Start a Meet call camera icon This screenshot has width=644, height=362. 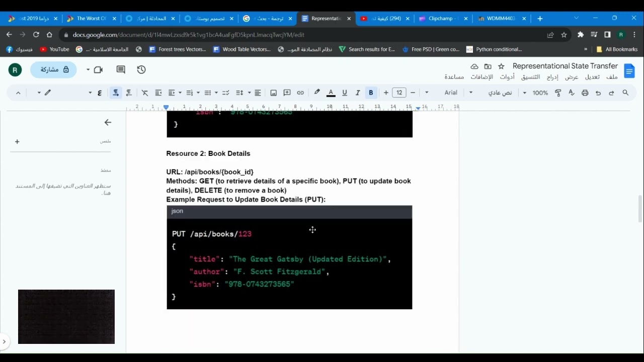[x=98, y=70]
